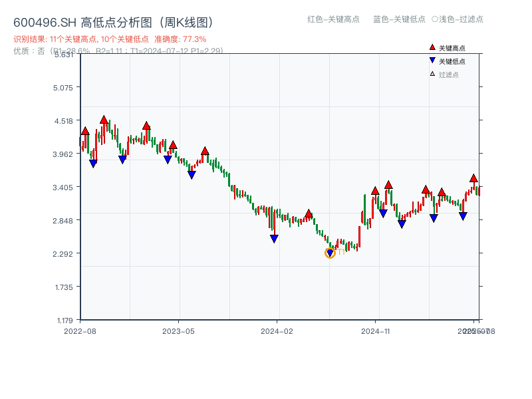The height and width of the screenshot is (399, 532).
Task: Select the leftmost red key-high marker
Action: 85,131
